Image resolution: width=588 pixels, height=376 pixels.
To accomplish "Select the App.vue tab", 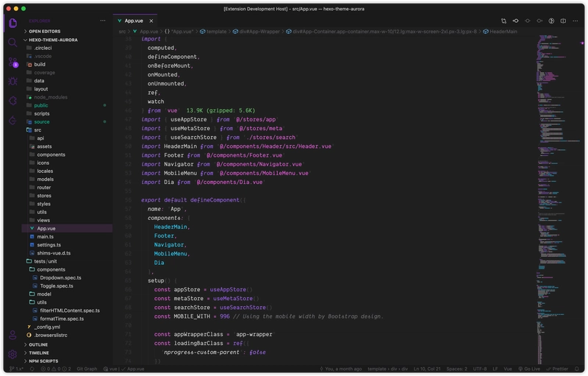I will pos(134,21).
